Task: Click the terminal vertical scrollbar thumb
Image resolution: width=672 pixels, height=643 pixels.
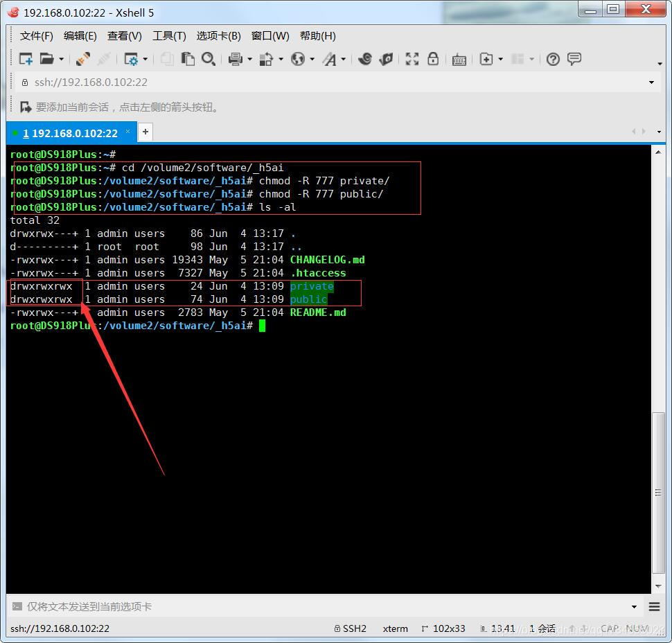Action: [x=658, y=492]
